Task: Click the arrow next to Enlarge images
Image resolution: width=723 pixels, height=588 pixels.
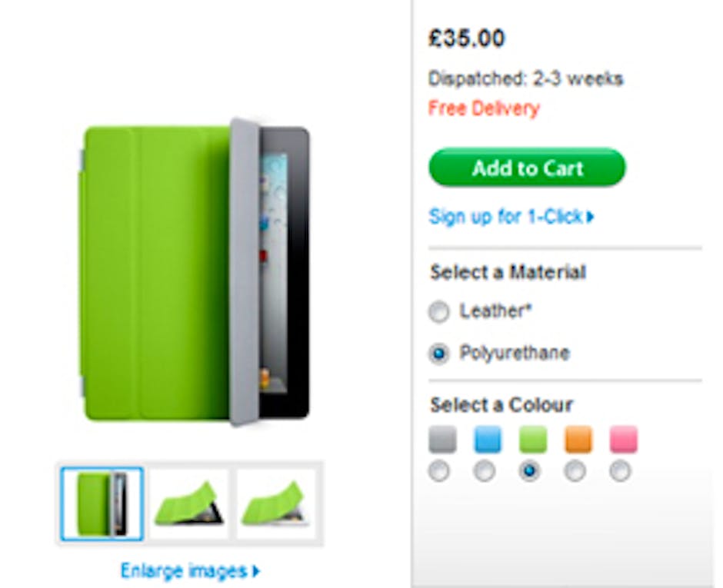Action: pyautogui.click(x=256, y=571)
